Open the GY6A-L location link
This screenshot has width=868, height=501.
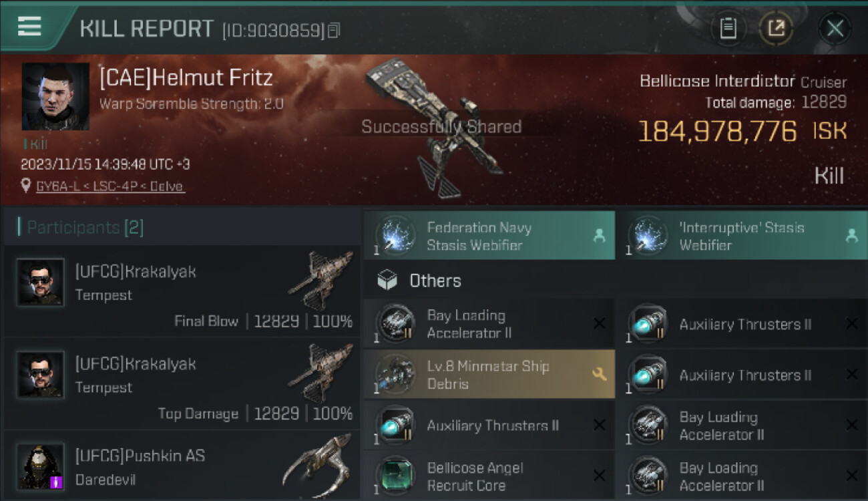pyautogui.click(x=110, y=186)
